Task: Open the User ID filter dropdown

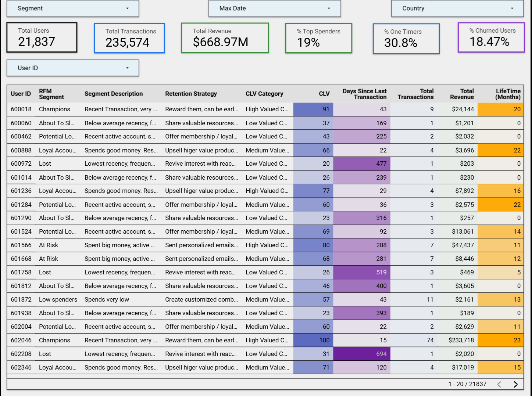Action: click(x=73, y=68)
